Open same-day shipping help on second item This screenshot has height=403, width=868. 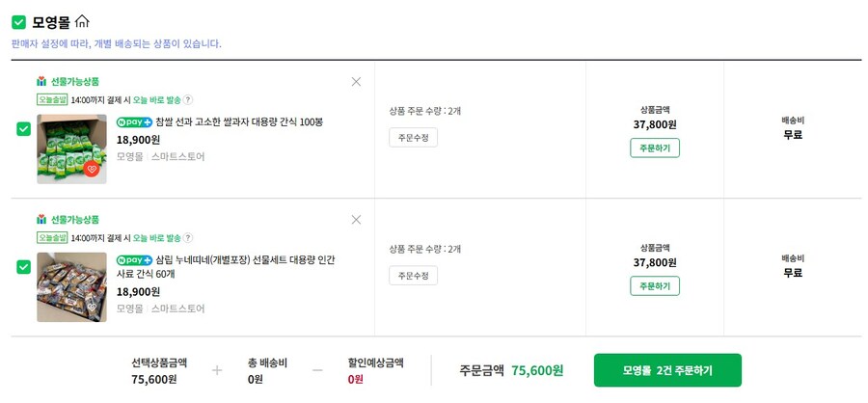coord(188,237)
